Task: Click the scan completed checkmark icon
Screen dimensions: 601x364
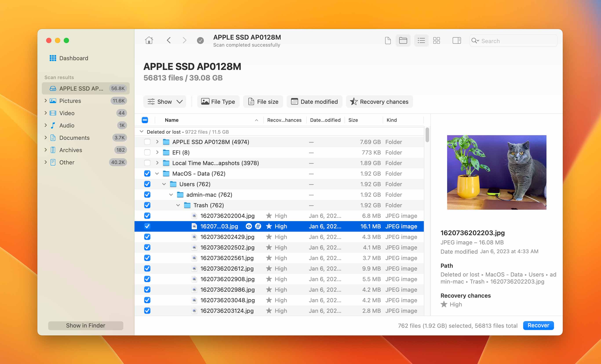Action: click(200, 40)
